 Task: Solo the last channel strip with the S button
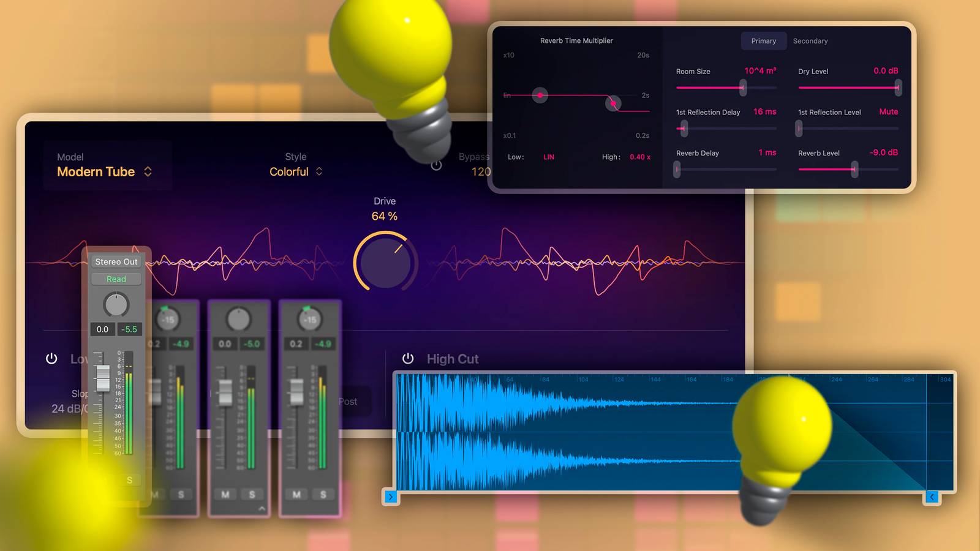[323, 494]
